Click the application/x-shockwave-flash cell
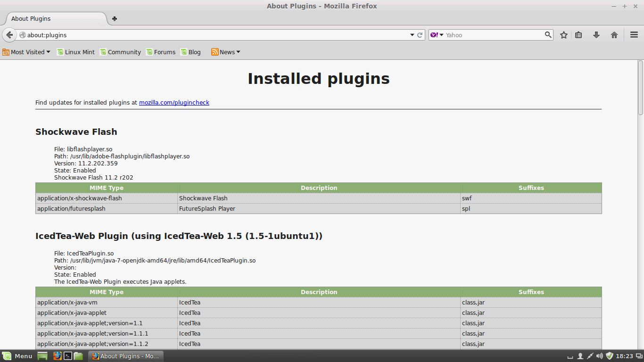Viewport: 644px width, 362px height. (x=107, y=198)
